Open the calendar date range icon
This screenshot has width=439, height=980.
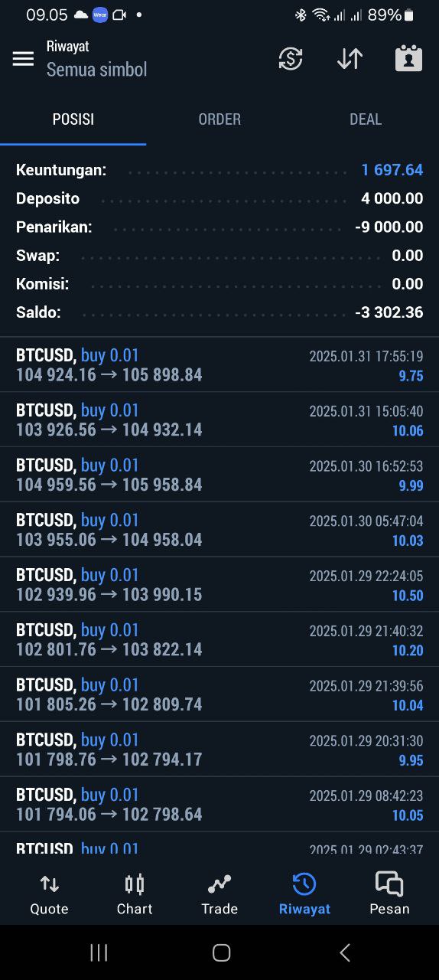tap(408, 59)
